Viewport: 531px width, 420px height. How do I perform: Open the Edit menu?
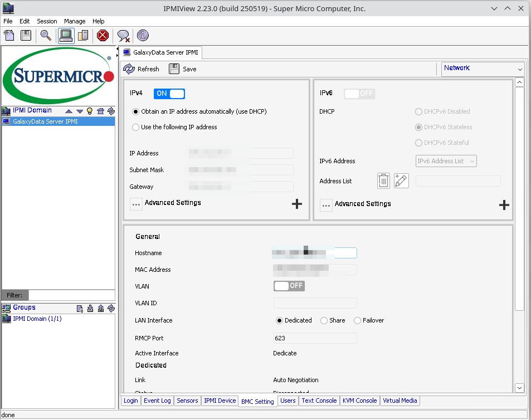[25, 21]
